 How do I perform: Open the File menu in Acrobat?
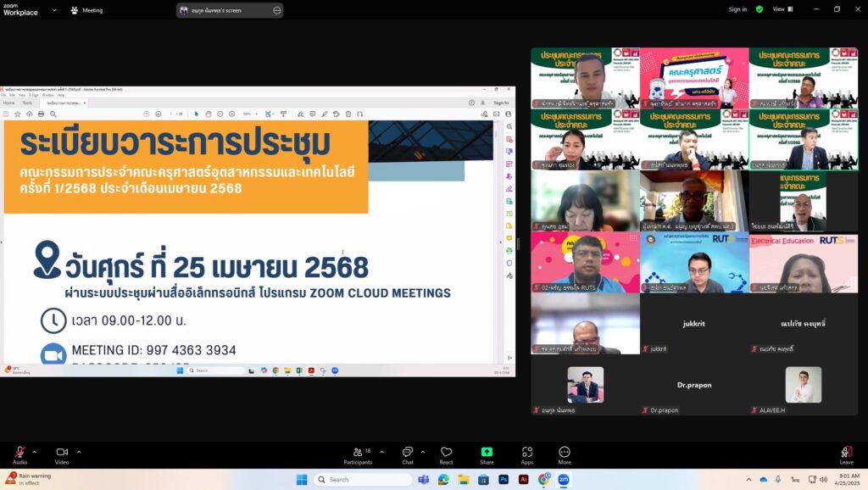click(x=3, y=95)
